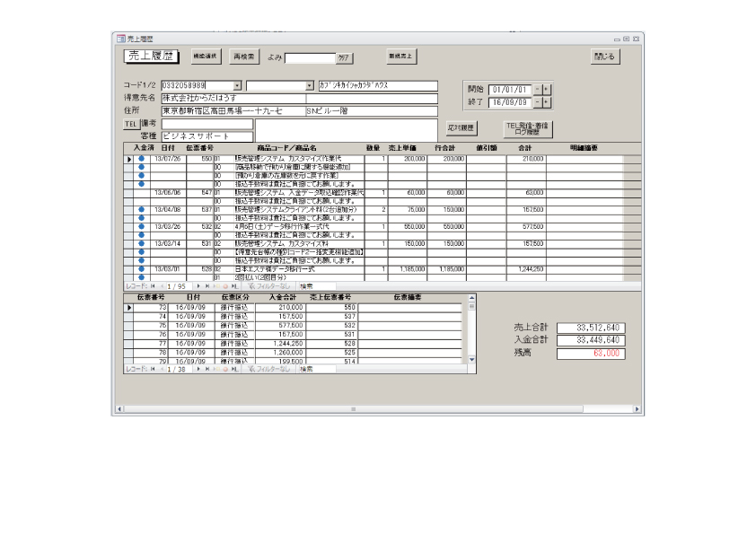
Task: Open TEL発信・着信ログ履歴
Action: [x=527, y=128]
